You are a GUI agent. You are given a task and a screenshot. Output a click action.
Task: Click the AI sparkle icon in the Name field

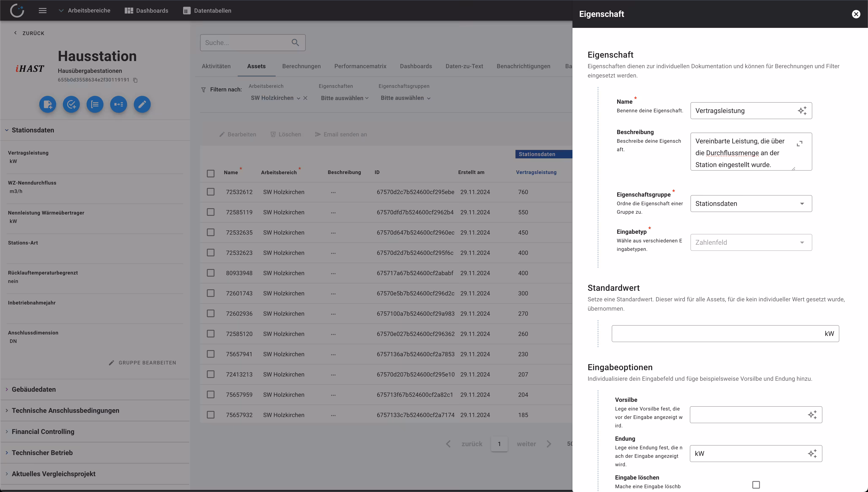803,110
